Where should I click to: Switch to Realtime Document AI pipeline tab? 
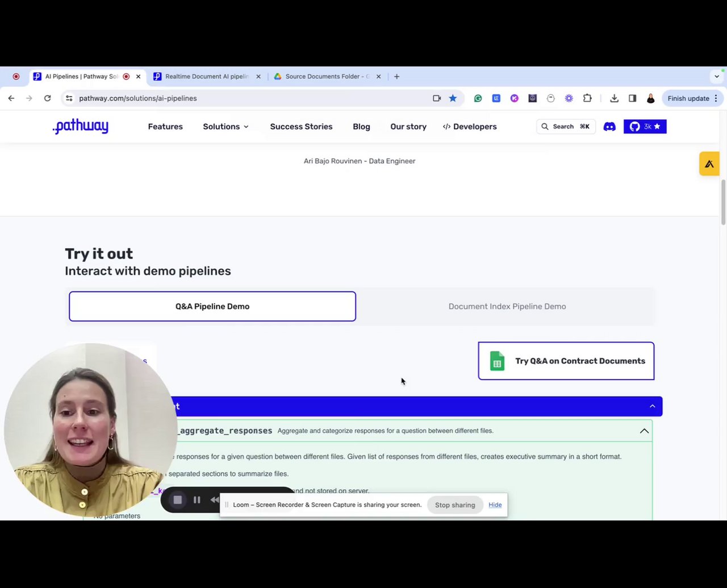[x=207, y=77]
